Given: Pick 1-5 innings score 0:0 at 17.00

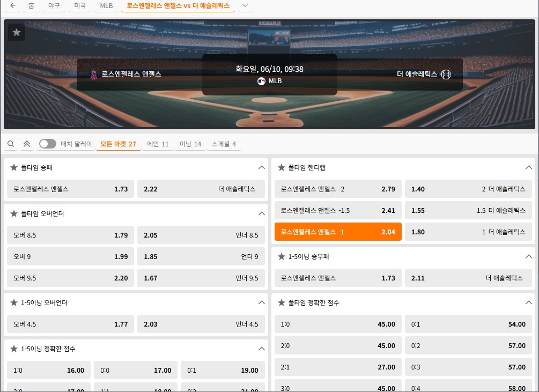Looking at the screenshot, I should click(x=136, y=370).
